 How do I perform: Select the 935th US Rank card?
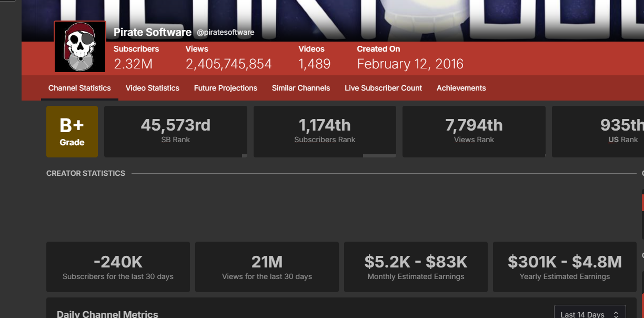[598, 132]
